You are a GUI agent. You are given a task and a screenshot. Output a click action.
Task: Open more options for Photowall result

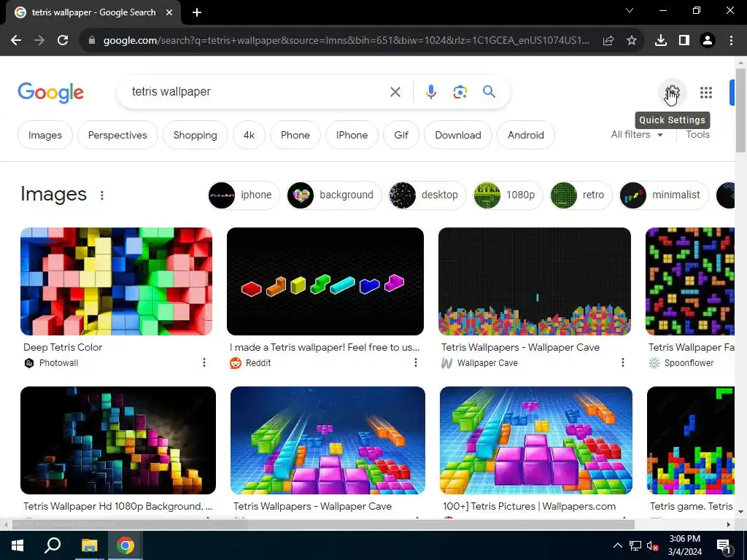tap(204, 362)
